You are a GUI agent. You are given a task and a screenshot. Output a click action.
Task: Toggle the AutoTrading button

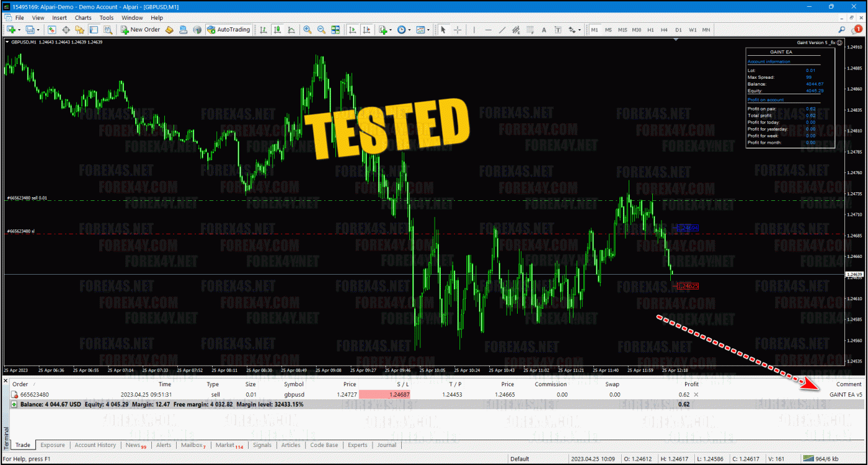tap(228, 30)
